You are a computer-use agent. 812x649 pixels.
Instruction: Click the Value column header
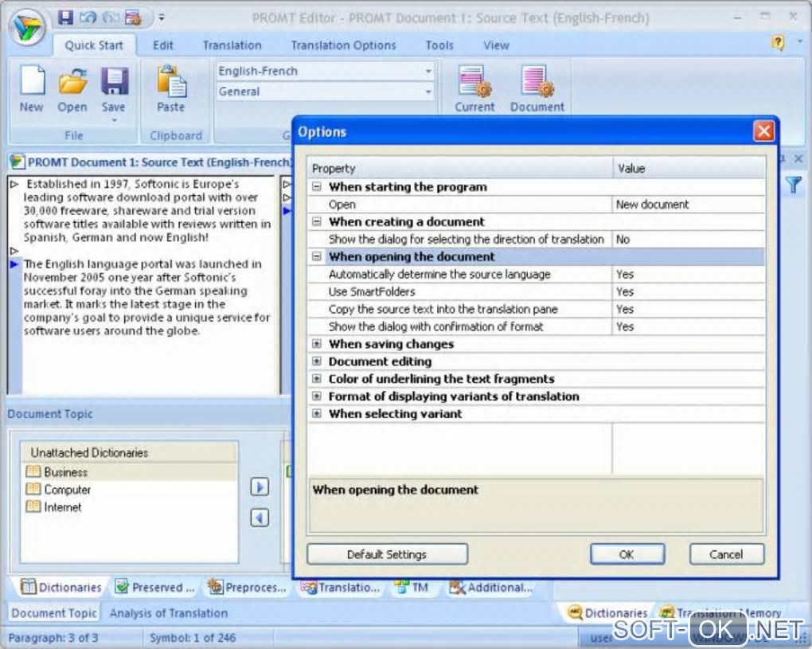point(689,168)
